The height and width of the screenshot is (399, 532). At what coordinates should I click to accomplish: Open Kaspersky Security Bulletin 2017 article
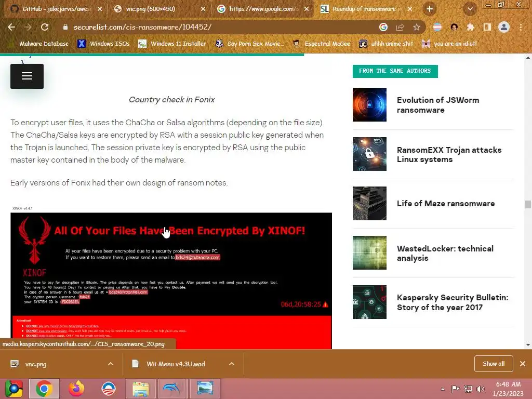pos(453,302)
